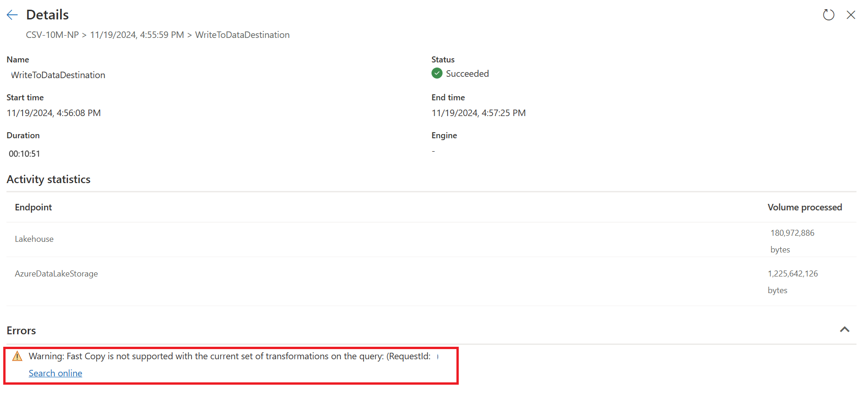
Task: Click the warning triangle icon
Action: [x=17, y=356]
